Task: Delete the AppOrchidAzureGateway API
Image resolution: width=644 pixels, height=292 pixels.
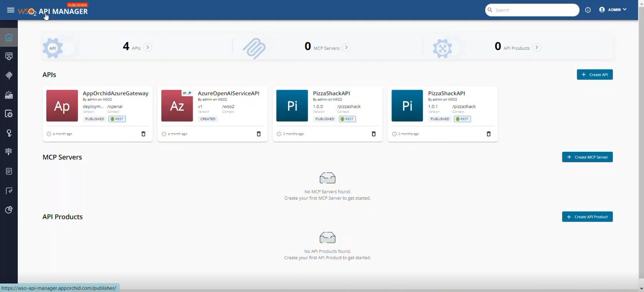Action: 143,134
